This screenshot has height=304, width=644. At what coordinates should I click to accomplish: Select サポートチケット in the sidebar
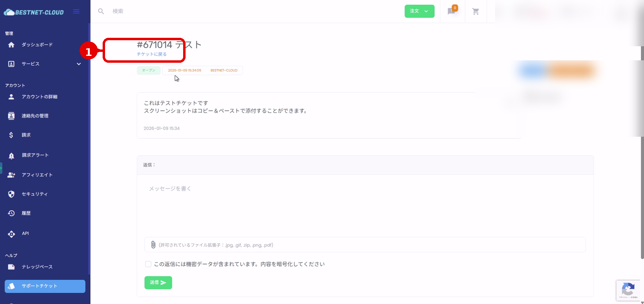pos(45,286)
